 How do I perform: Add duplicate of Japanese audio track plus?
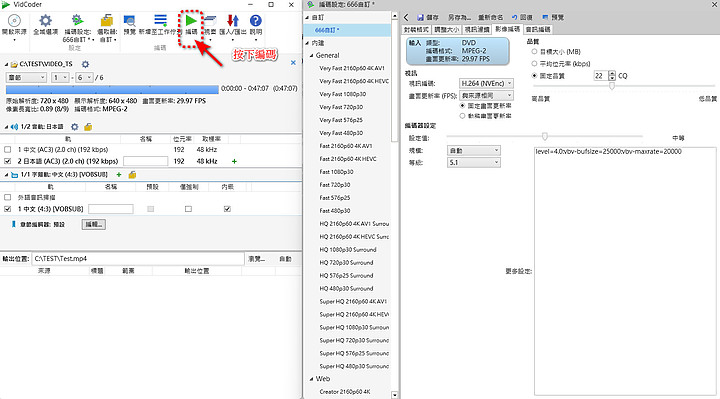click(x=234, y=161)
